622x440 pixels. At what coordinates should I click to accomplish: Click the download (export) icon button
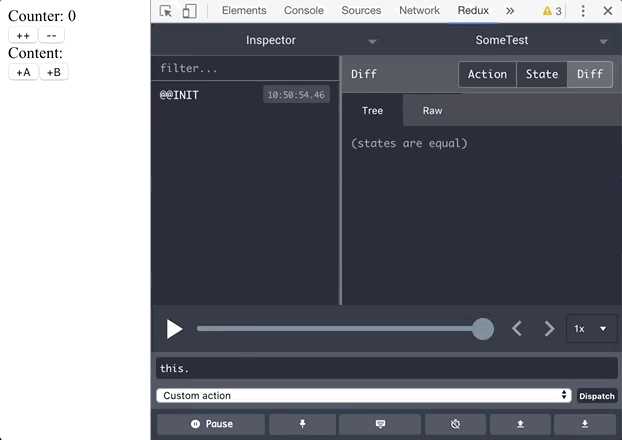pyautogui.click(x=585, y=424)
